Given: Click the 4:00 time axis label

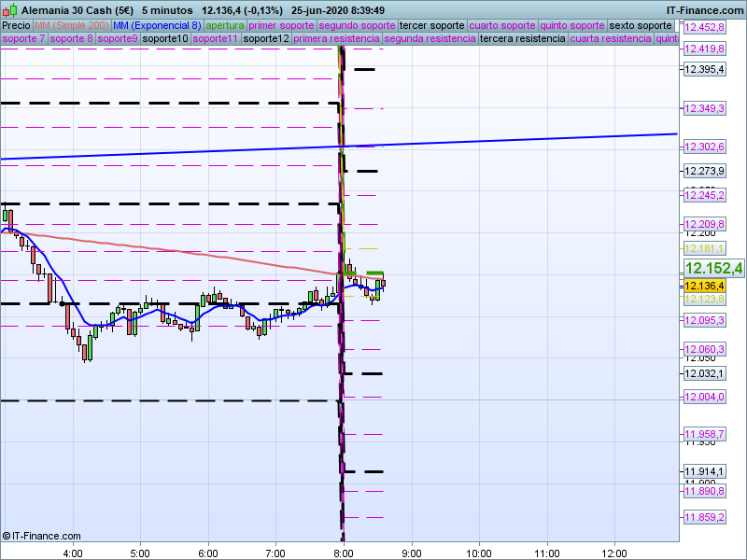Looking at the screenshot, I should coord(73,553).
